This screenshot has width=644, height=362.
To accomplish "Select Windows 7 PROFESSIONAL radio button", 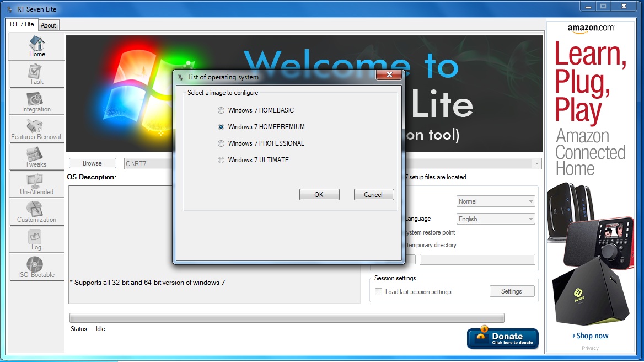I will [221, 143].
